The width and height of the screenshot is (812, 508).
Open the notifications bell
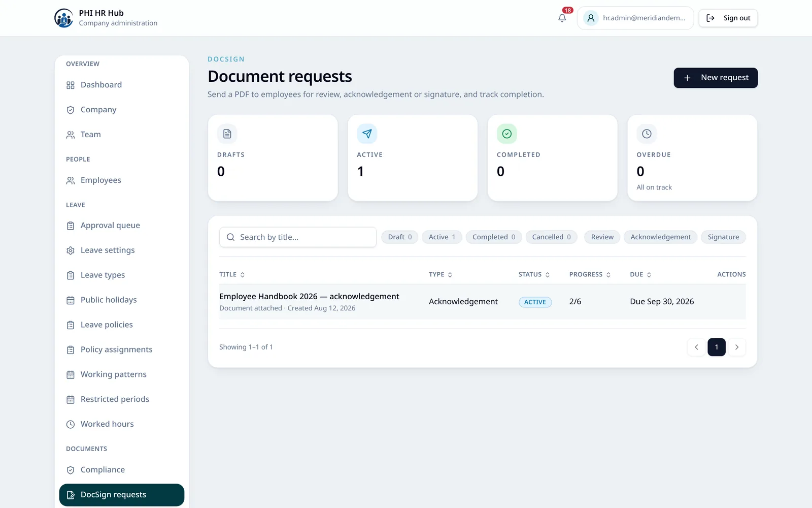562,18
